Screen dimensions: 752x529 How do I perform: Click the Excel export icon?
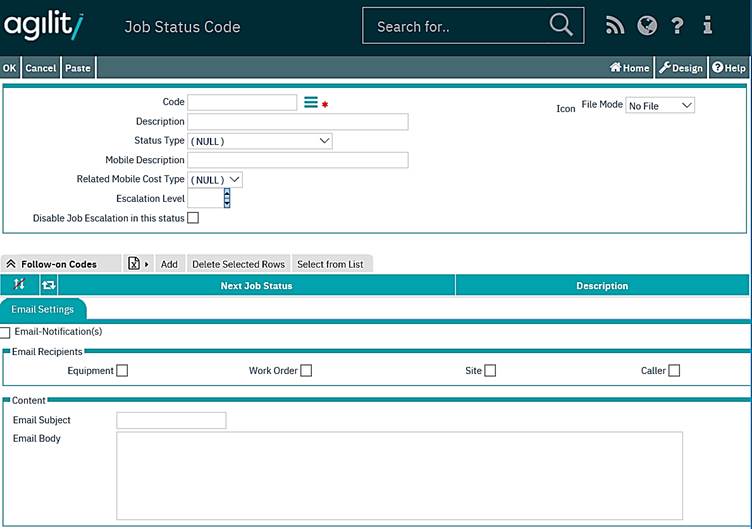[134, 264]
